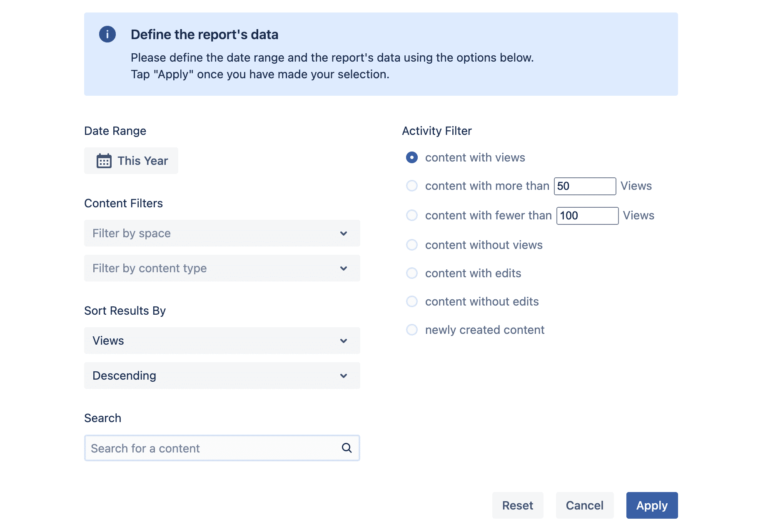Click the info icon in the banner
The height and width of the screenshot is (532, 758).
(107, 35)
